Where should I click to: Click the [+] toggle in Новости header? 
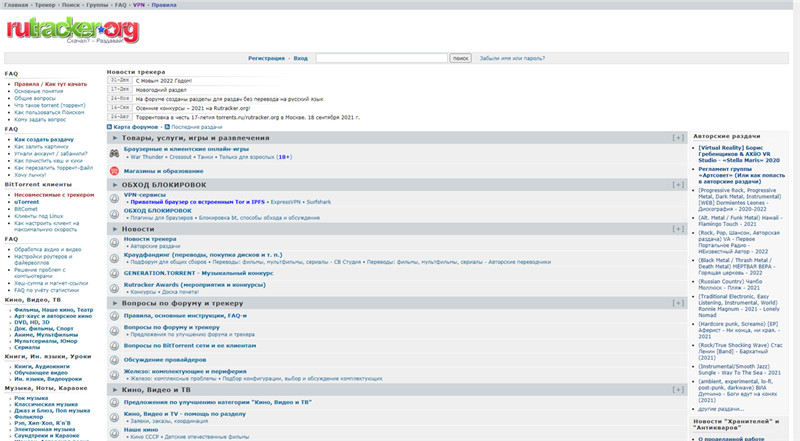point(678,229)
